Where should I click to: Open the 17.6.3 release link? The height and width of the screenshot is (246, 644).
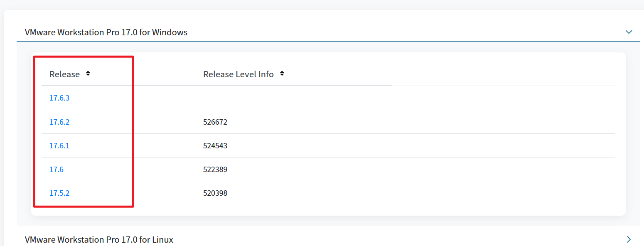click(59, 98)
